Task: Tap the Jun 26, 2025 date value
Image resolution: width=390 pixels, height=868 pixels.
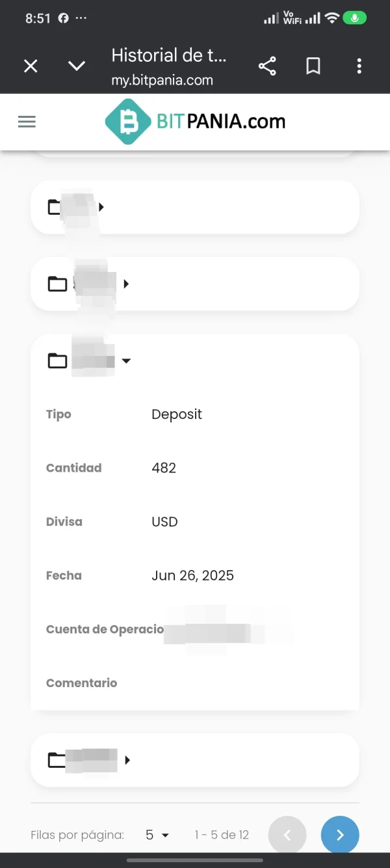Action: [192, 575]
